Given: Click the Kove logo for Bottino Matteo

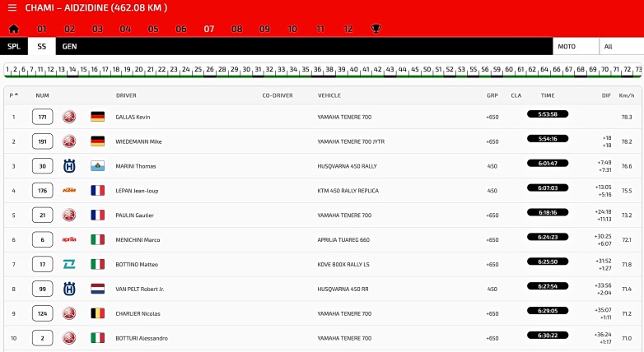Looking at the screenshot, I should [x=69, y=265].
